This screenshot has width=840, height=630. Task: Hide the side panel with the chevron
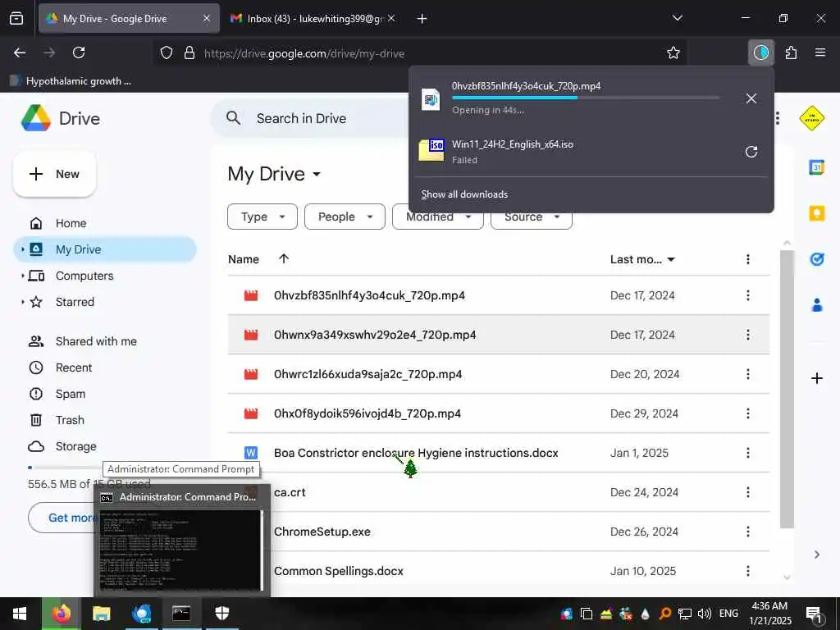tap(816, 555)
